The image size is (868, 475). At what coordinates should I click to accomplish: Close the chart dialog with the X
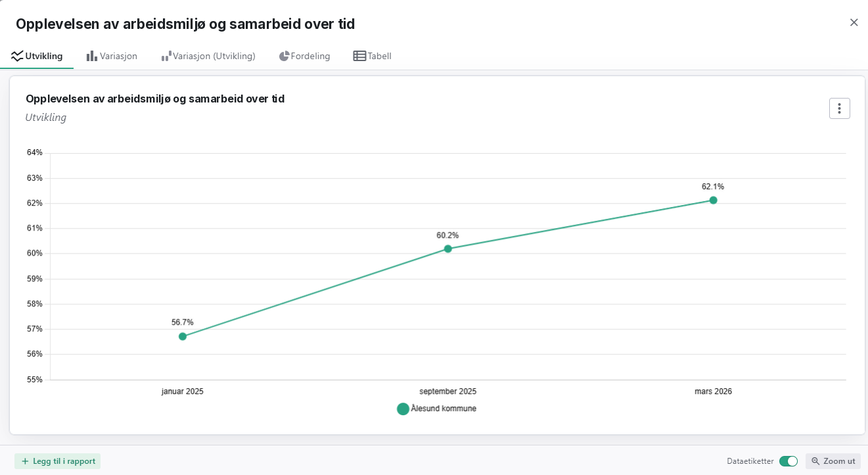(854, 22)
